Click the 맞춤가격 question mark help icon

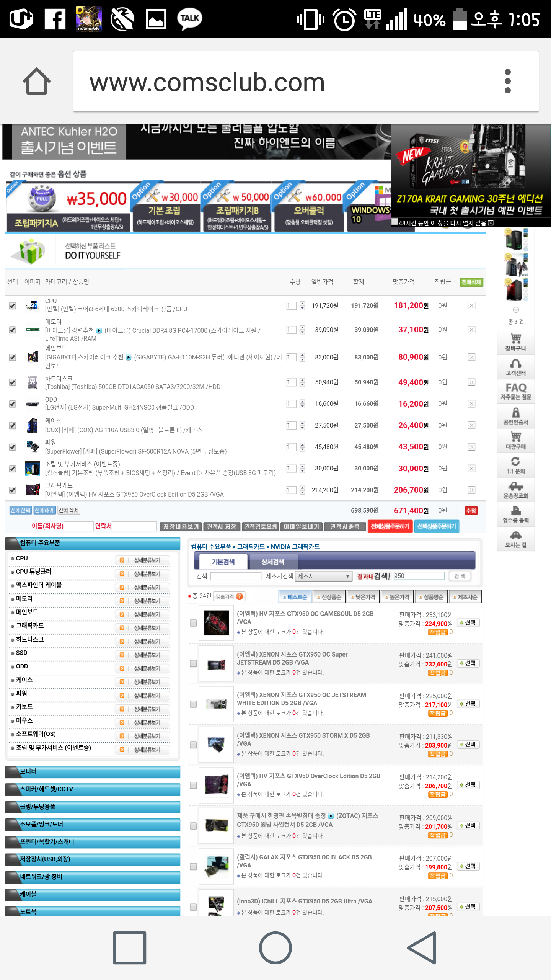pyautogui.click(x=240, y=596)
